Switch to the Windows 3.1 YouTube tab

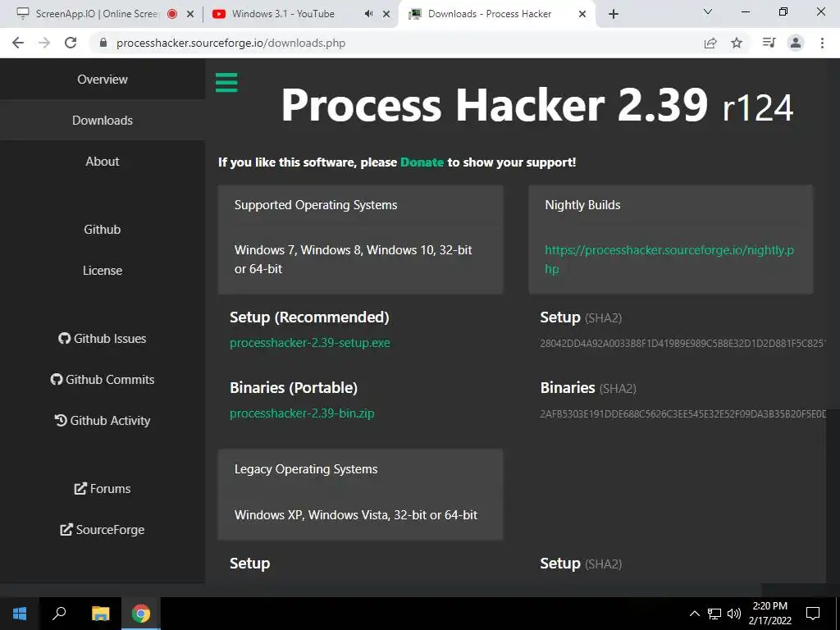point(300,14)
